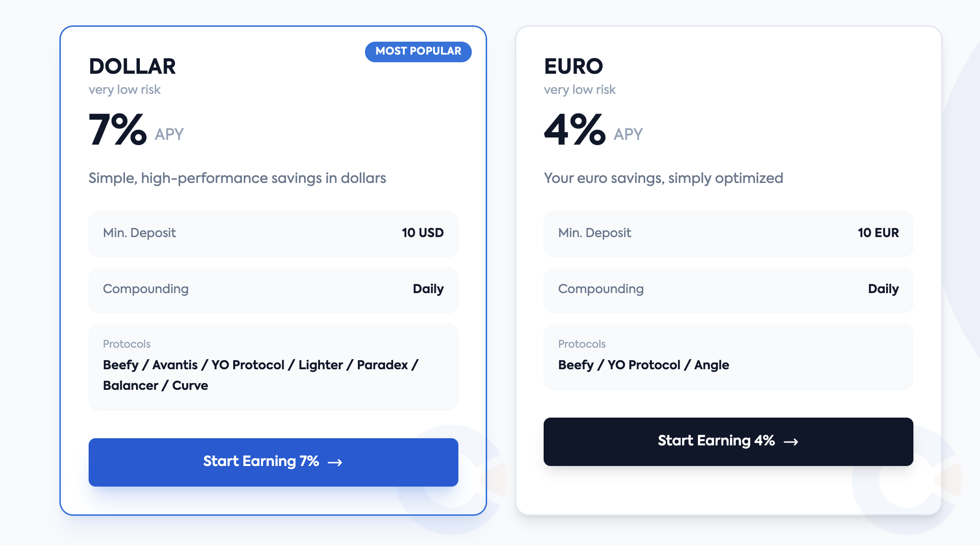This screenshot has width=980, height=545.
Task: Click the 10 USD minimum deposit value
Action: [422, 233]
